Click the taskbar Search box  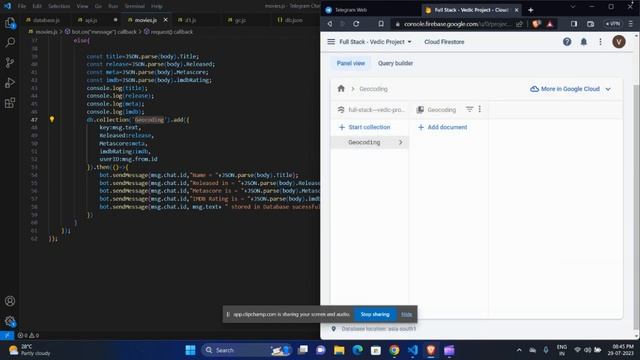(x=247, y=350)
